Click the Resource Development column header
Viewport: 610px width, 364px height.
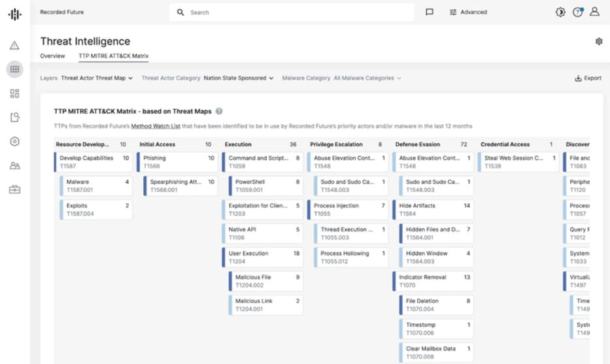91,144
